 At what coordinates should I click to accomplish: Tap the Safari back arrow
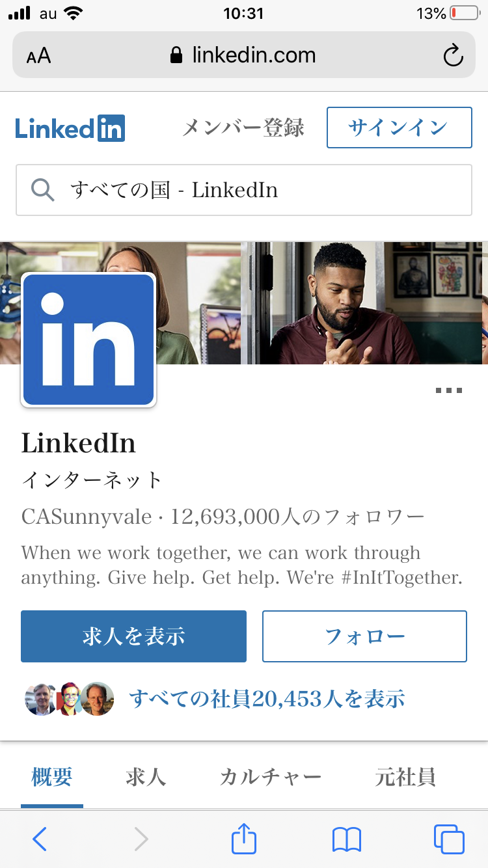[40, 839]
